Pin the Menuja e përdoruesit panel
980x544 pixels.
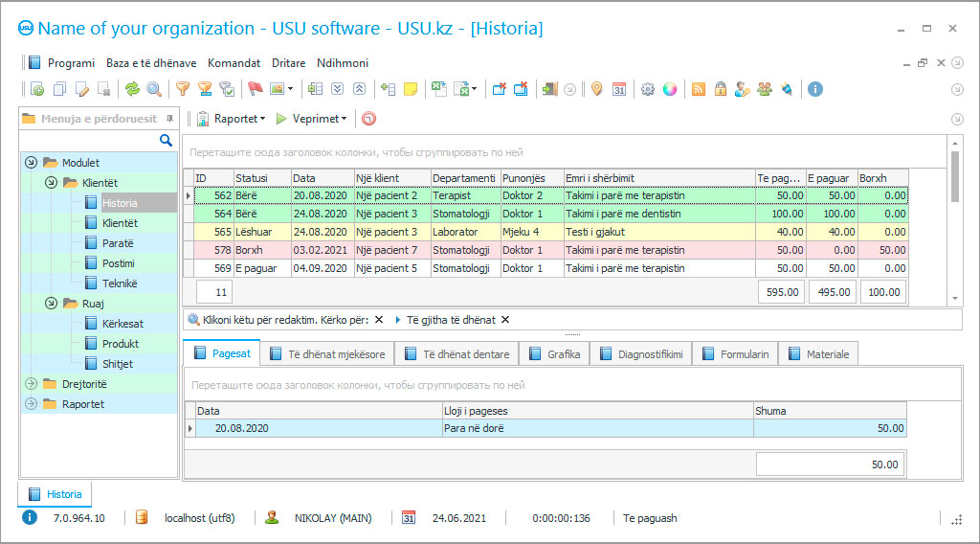[169, 119]
